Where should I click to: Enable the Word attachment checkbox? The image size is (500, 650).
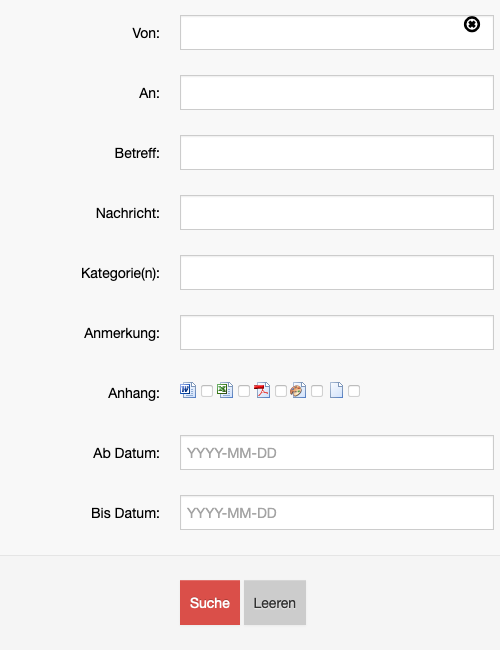coord(206,391)
